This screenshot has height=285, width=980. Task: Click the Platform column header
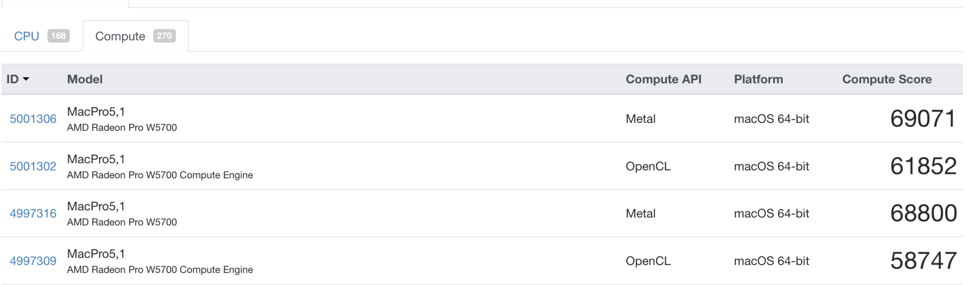(x=758, y=79)
